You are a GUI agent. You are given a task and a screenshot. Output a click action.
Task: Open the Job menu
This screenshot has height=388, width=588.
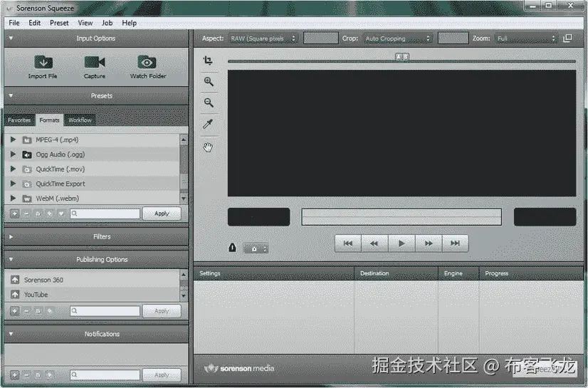tap(107, 23)
